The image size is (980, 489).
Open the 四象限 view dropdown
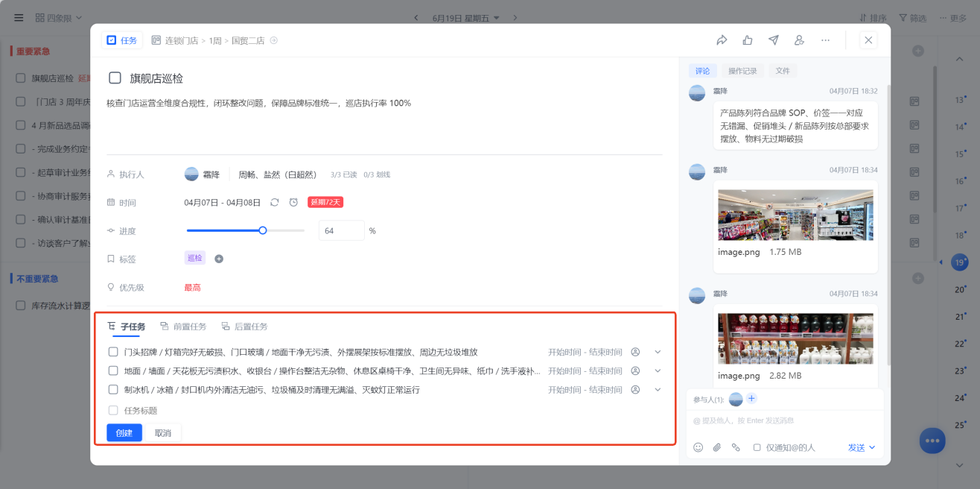click(59, 17)
